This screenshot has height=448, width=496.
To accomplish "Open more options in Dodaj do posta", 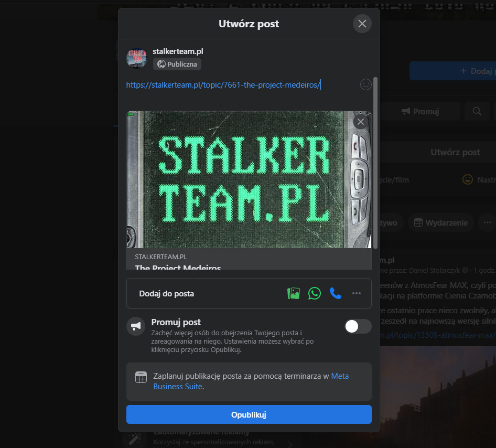I will (357, 293).
